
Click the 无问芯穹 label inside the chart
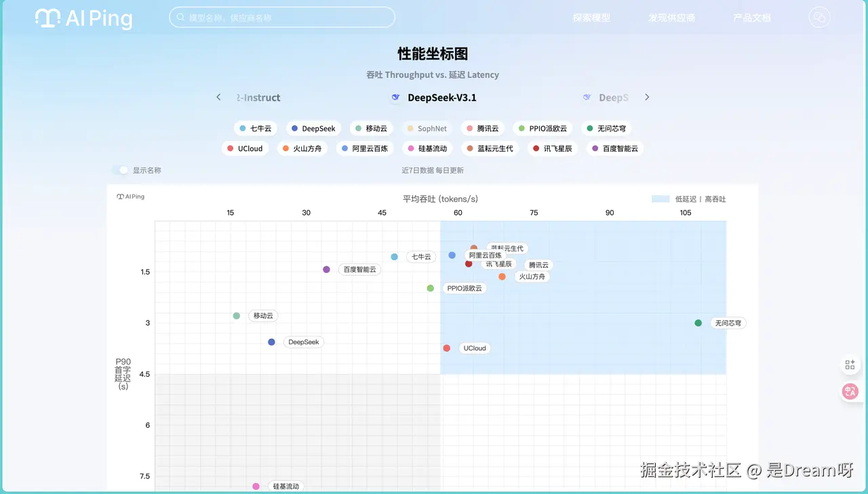coord(728,323)
